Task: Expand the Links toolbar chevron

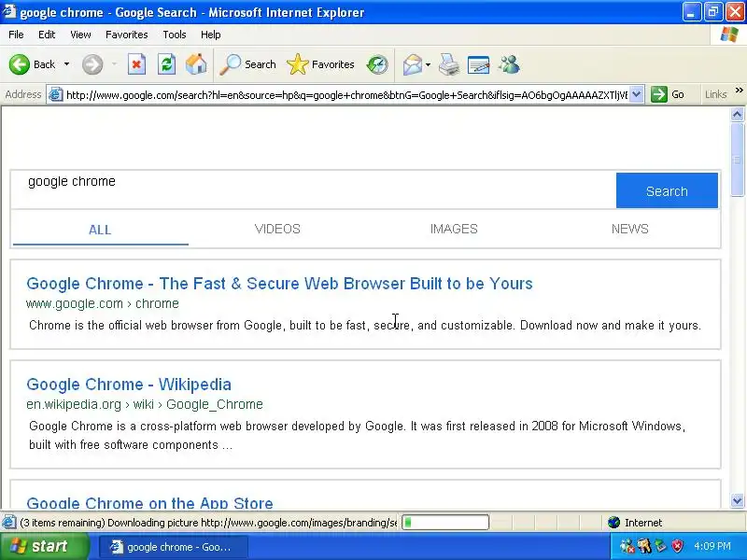Action: pyautogui.click(x=739, y=91)
